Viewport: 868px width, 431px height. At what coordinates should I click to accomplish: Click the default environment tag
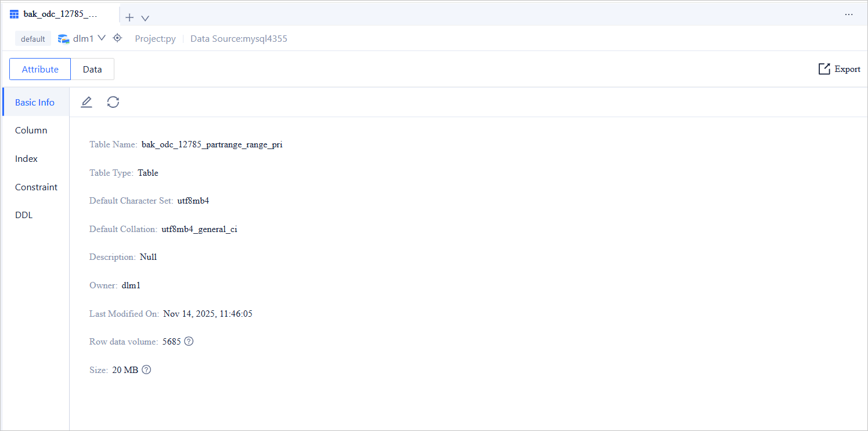pos(33,39)
